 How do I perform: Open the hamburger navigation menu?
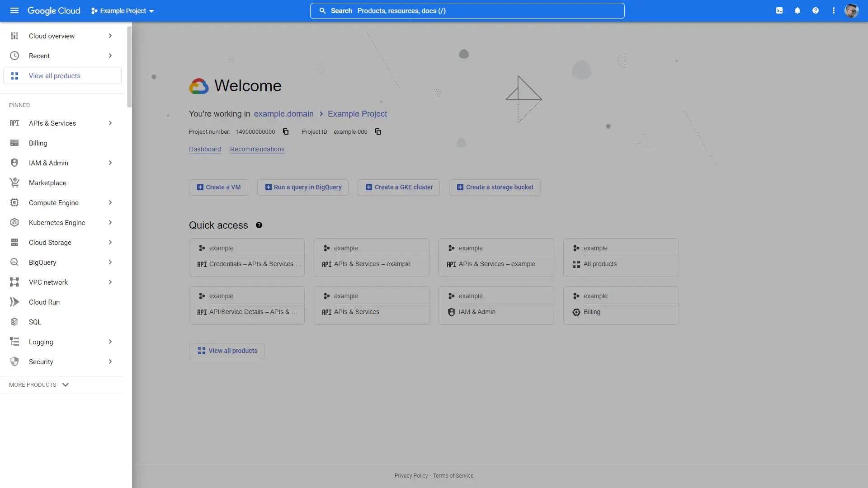[14, 10]
